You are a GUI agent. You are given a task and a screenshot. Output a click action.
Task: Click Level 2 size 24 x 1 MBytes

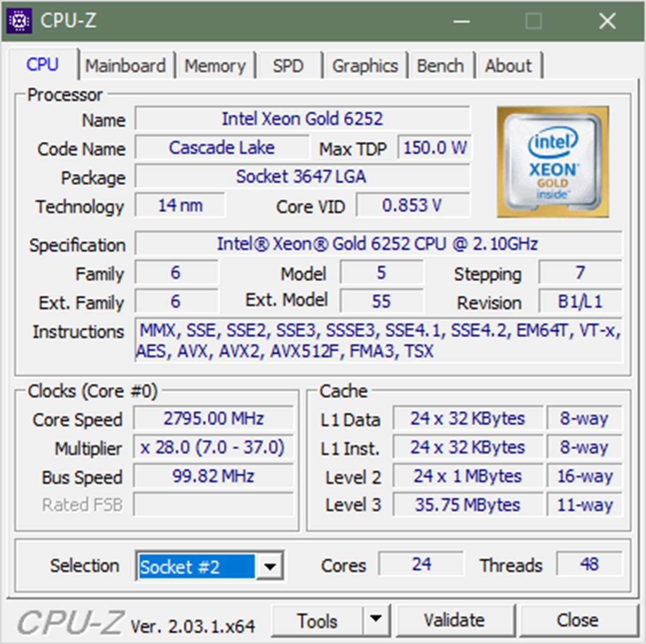pyautogui.click(x=468, y=476)
